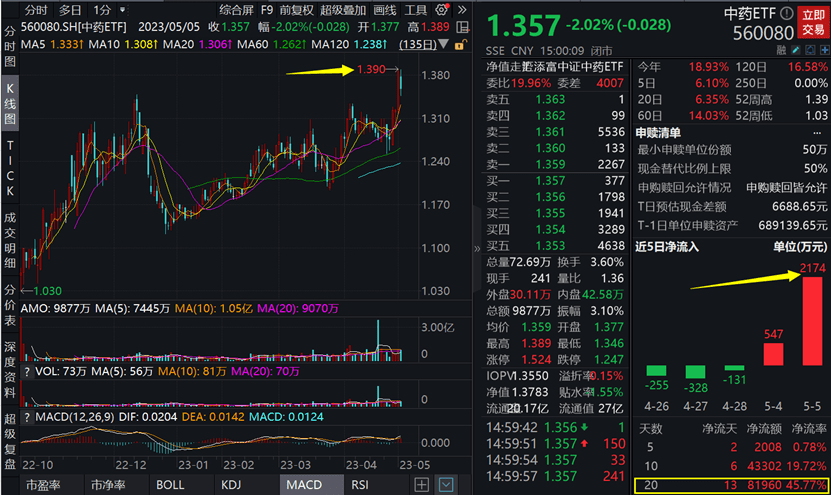The image size is (831, 495).
Task: Open 工具 tools menu
Action: coord(416,10)
